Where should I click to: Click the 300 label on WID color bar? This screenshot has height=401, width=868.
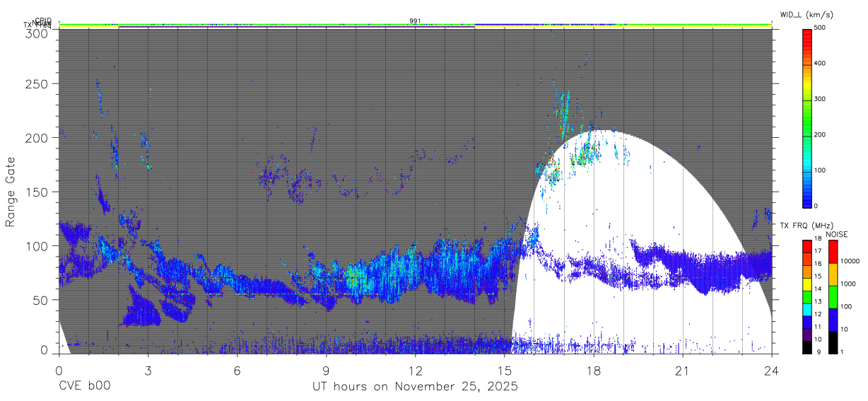pos(821,99)
